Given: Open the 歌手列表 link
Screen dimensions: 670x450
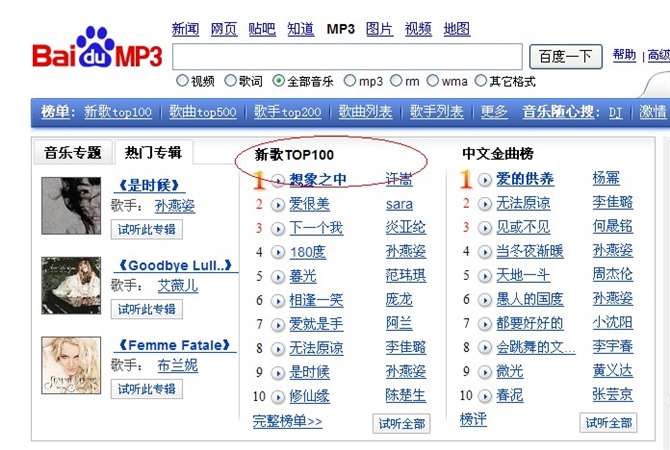Looking at the screenshot, I should pos(437,112).
